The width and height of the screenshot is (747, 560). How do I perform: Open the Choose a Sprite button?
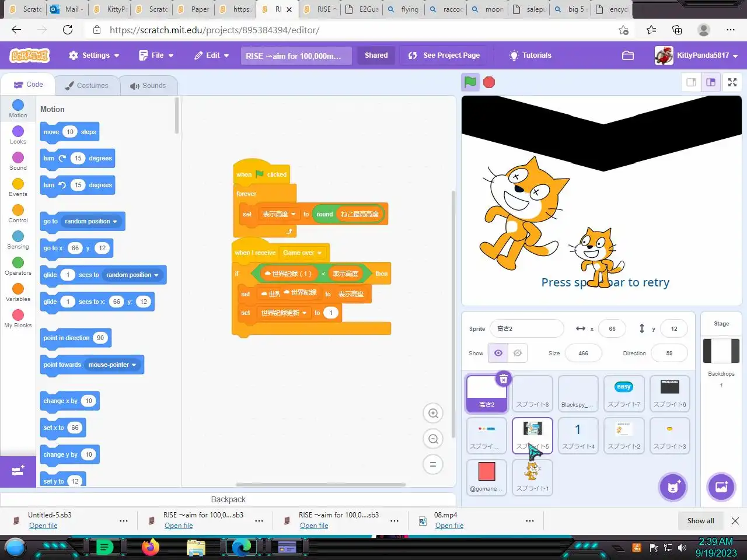673,487
